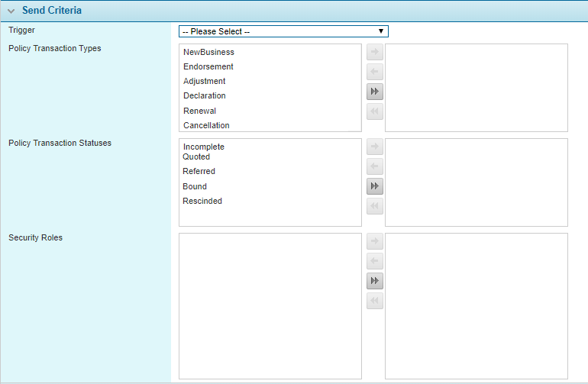Click single right arrow for Security Roles

click(374, 242)
